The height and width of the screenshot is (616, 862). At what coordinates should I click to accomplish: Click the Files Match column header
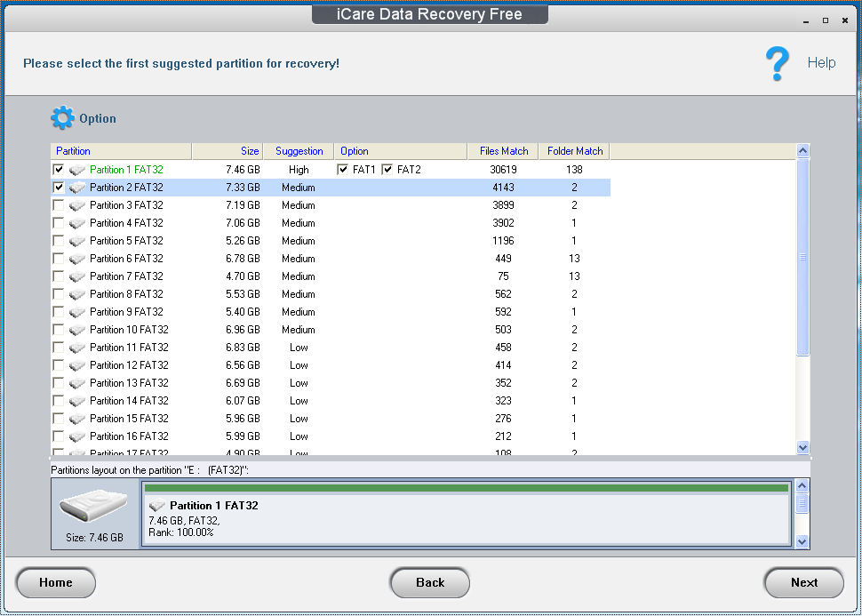pyautogui.click(x=502, y=150)
